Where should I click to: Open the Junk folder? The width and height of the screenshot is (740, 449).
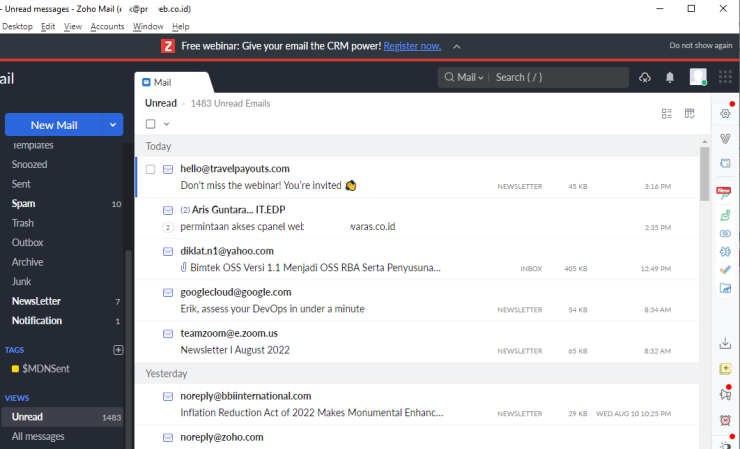pos(21,281)
